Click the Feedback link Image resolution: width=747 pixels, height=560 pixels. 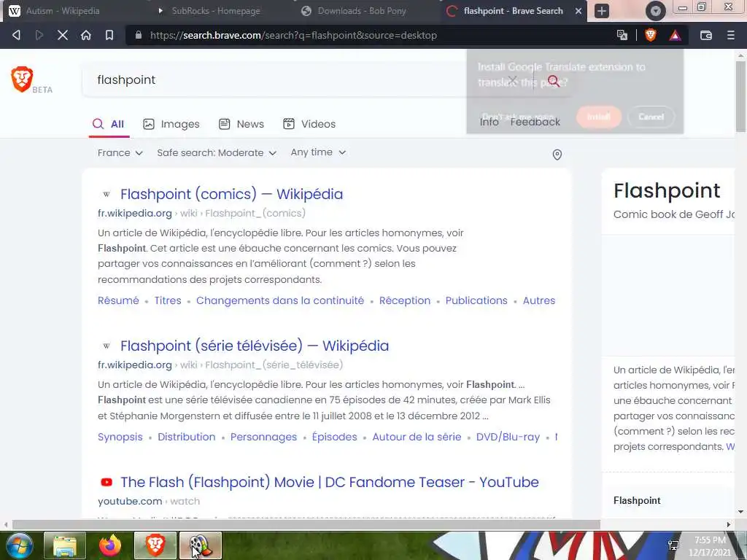535,122
